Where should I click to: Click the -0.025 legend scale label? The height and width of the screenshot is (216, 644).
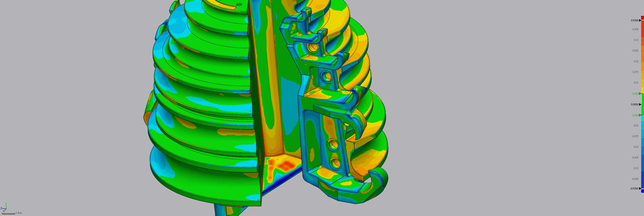(635, 158)
